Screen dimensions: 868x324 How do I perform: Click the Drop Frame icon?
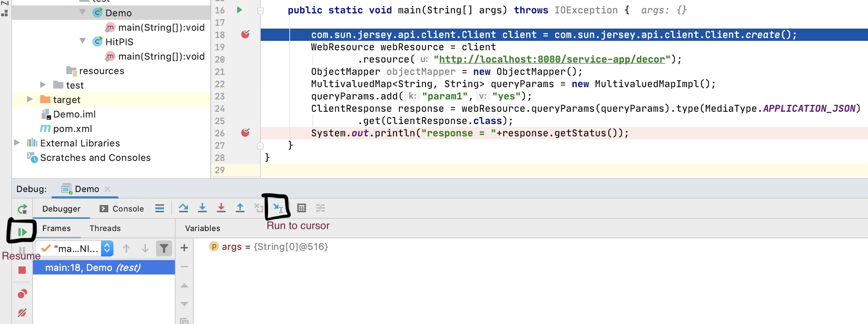259,208
